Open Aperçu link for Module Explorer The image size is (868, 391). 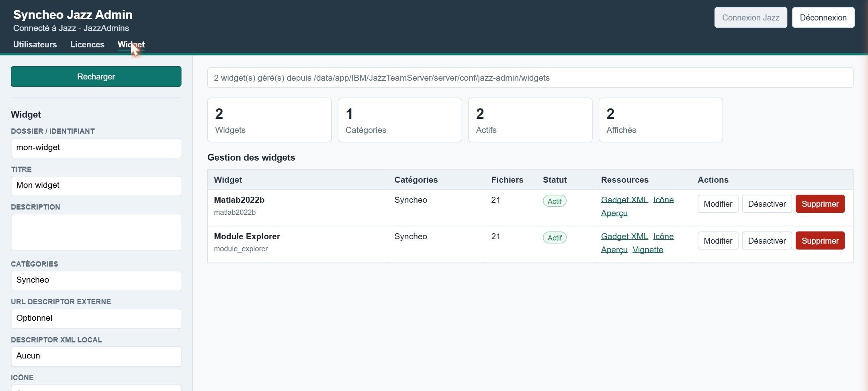click(x=614, y=250)
